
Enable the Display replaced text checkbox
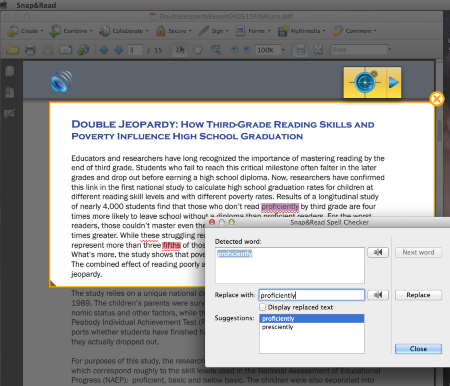tap(263, 307)
